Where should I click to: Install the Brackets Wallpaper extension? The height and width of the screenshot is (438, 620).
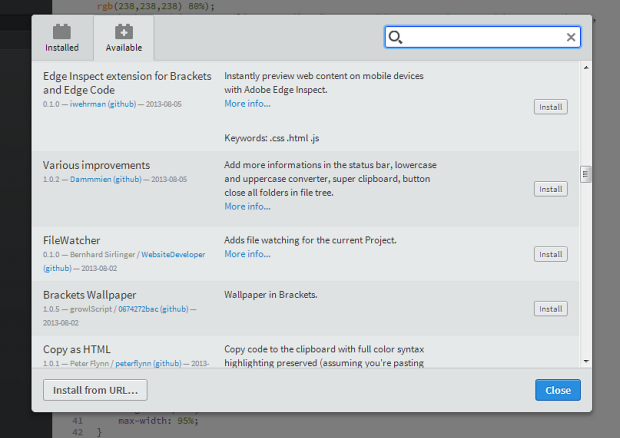click(550, 309)
